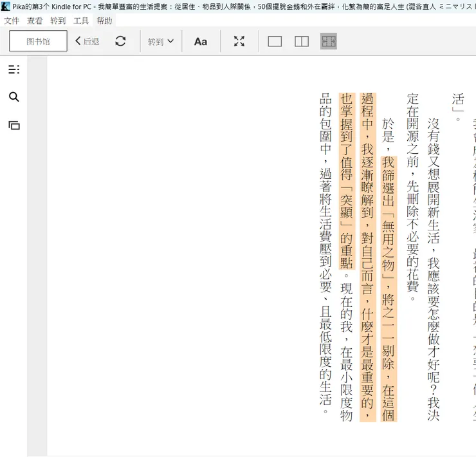Screen dimensions: 476x457
Task: Open the 文件 menu
Action: click(x=12, y=21)
